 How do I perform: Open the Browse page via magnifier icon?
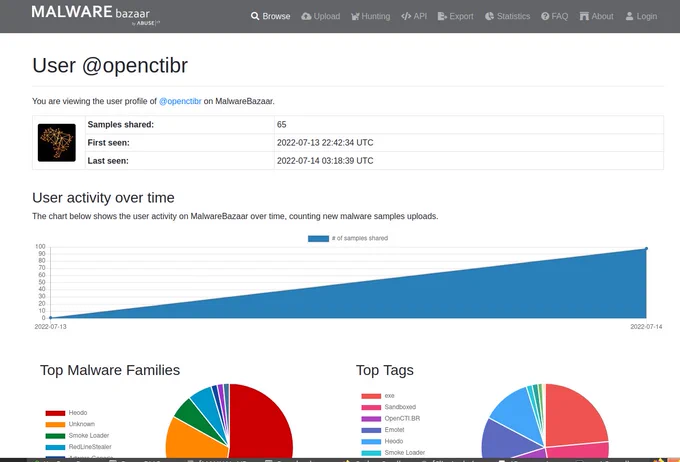coord(270,16)
